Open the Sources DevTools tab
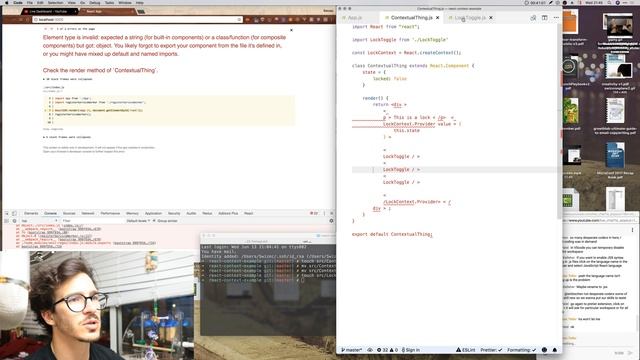640x360 pixels. [69, 213]
